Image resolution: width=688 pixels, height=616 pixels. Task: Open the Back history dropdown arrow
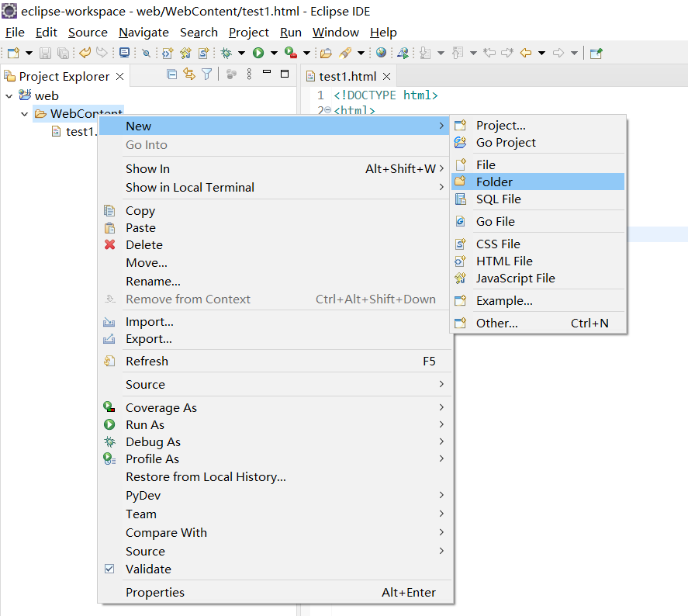click(x=542, y=53)
